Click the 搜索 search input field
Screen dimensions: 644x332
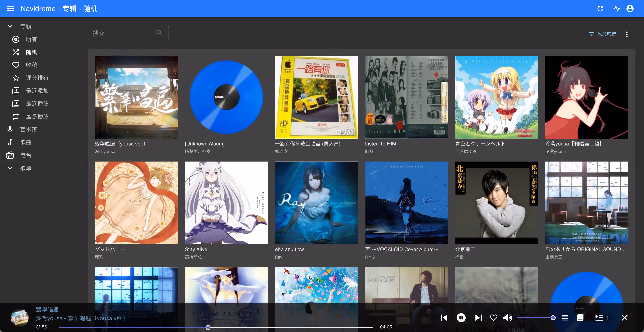[x=128, y=33]
